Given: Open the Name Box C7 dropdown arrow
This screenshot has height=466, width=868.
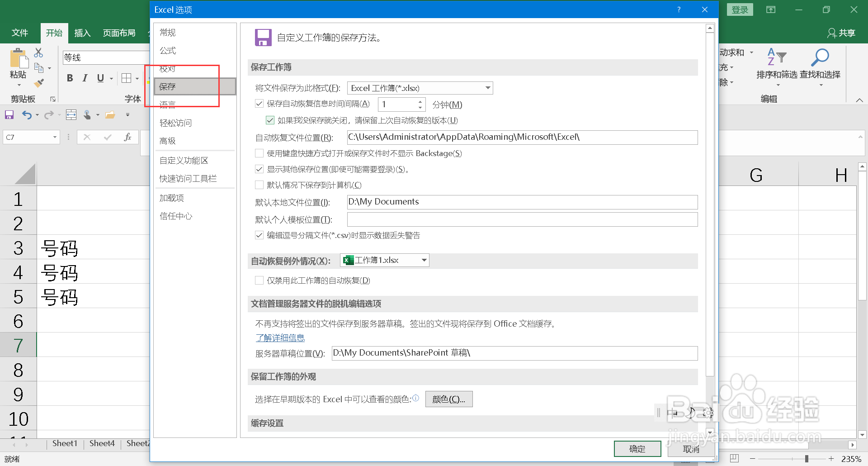Looking at the screenshot, I should tap(55, 137).
